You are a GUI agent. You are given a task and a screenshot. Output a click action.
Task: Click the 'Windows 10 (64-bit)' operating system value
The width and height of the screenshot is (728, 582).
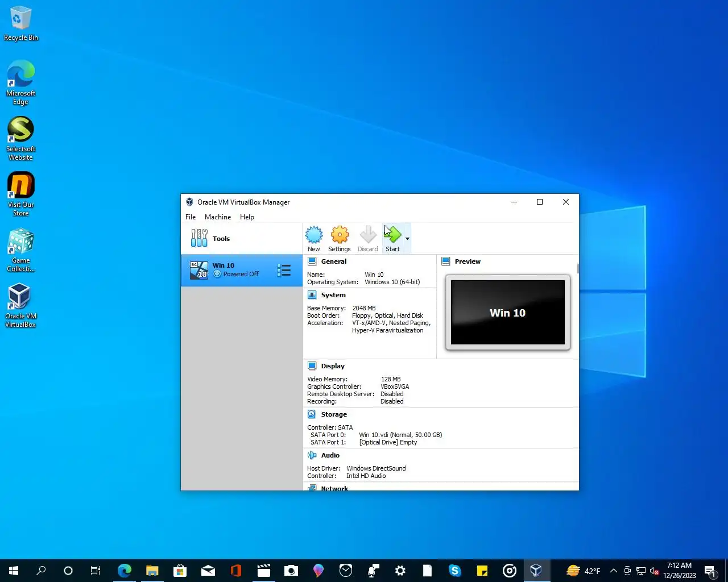click(392, 282)
